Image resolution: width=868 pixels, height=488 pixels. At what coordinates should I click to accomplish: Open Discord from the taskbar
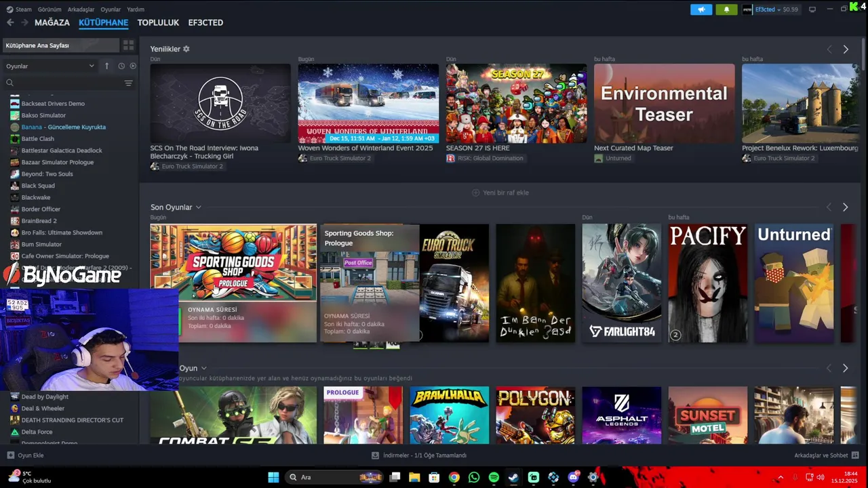tap(573, 477)
